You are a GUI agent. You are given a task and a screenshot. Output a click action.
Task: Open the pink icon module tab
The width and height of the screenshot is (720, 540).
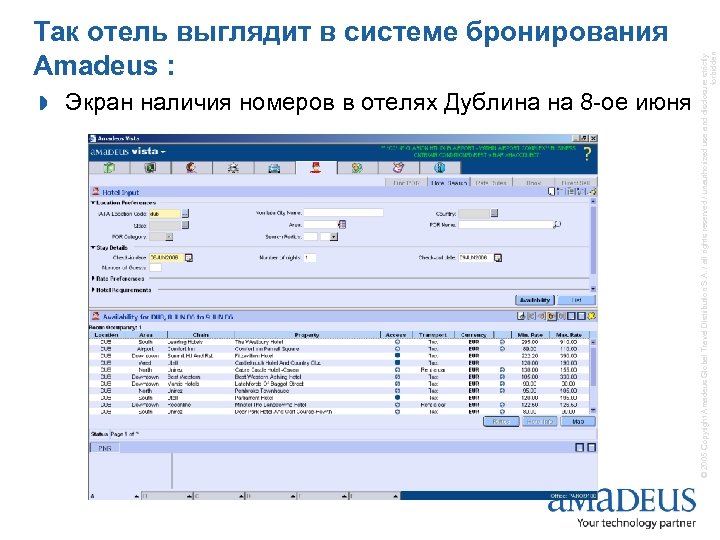(399, 168)
